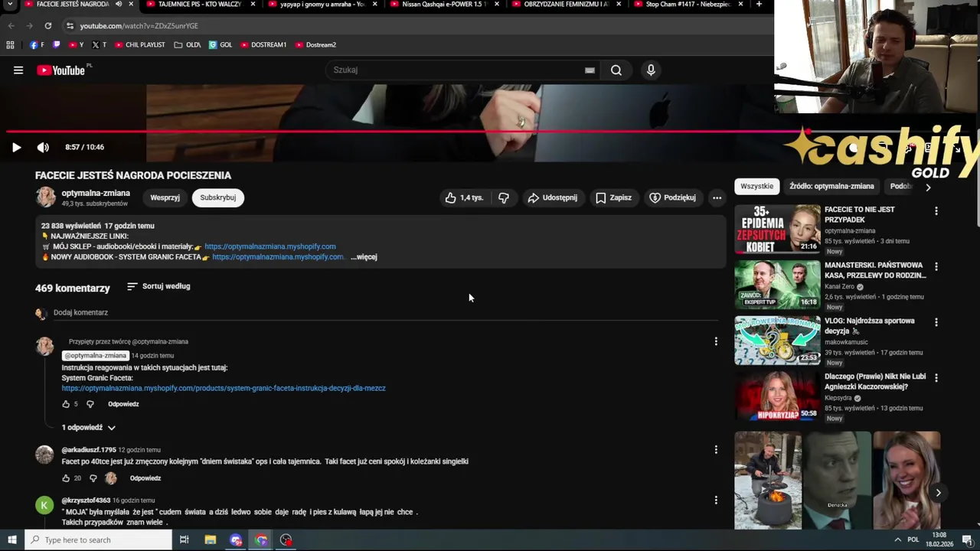
Task: Open more actions menu beside Podziękuj
Action: [x=717, y=197]
